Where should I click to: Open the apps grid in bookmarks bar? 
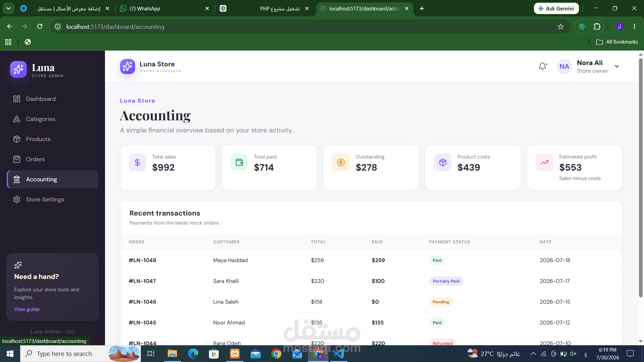click(x=8, y=42)
